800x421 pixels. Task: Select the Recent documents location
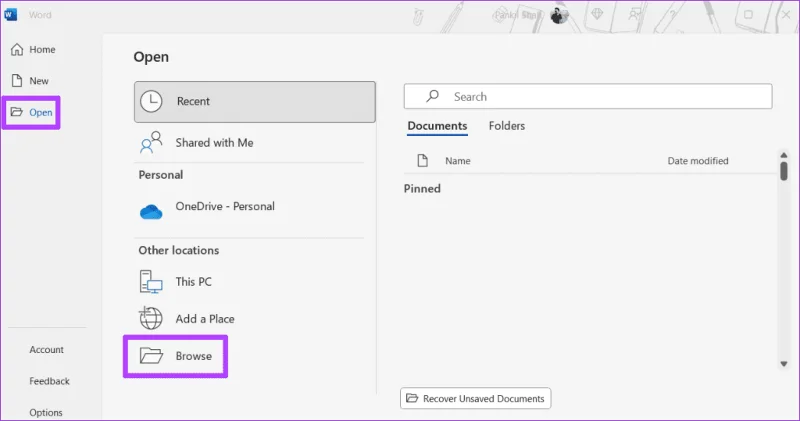[x=255, y=102]
